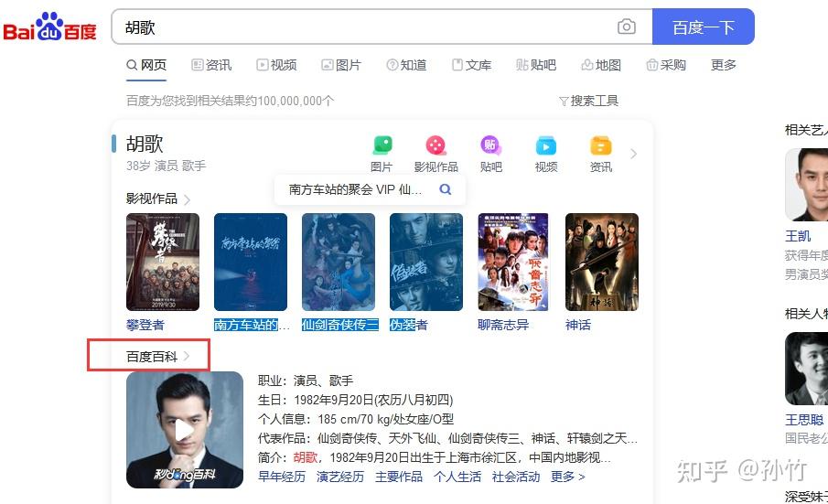
Task: Click the 仙剑奇侠传三 title link
Action: click(x=340, y=325)
